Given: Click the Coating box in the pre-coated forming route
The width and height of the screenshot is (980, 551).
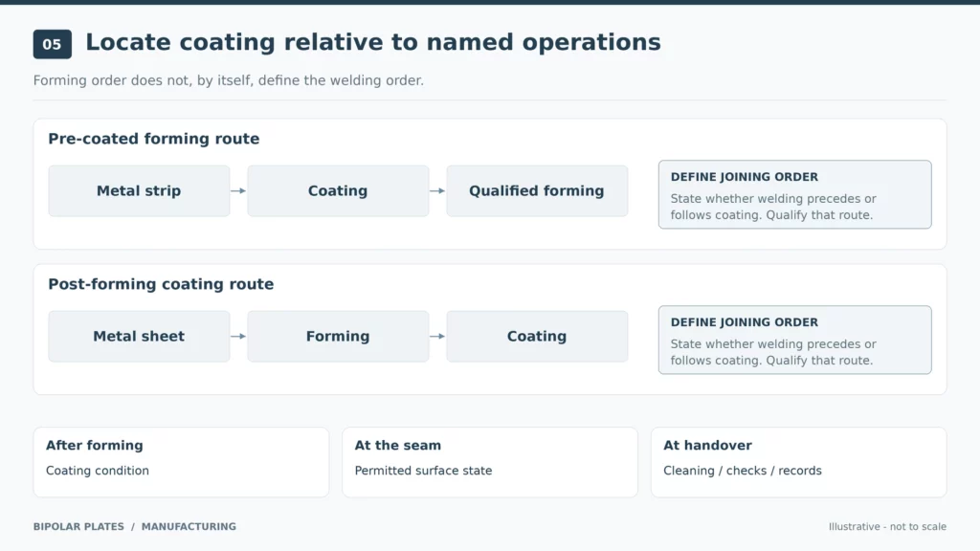Looking at the screenshot, I should click(x=338, y=191).
